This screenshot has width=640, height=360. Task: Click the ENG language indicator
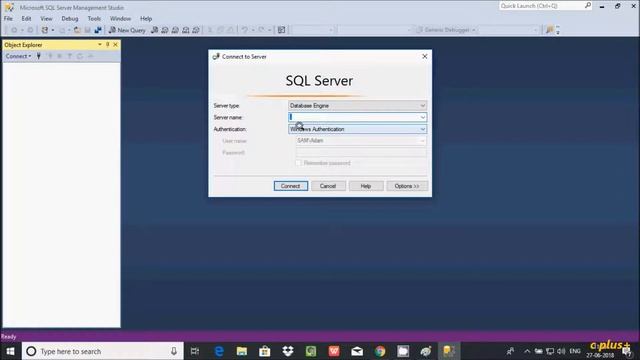click(575, 351)
